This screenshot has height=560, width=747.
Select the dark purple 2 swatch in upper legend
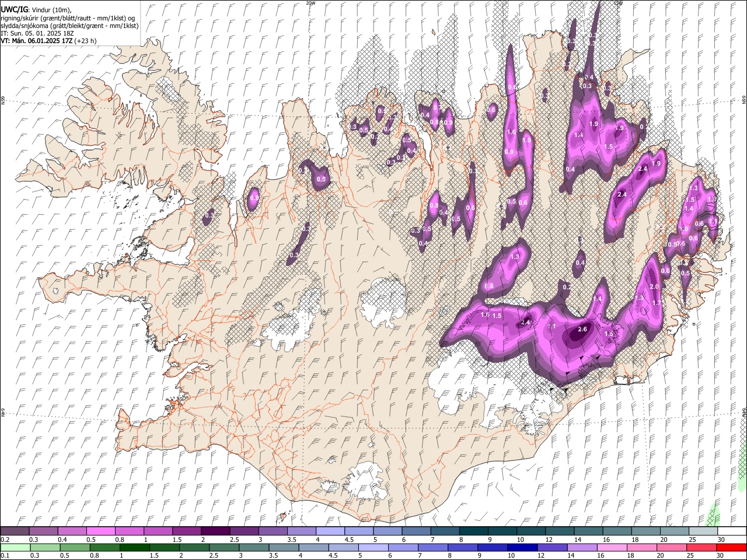tap(215, 531)
